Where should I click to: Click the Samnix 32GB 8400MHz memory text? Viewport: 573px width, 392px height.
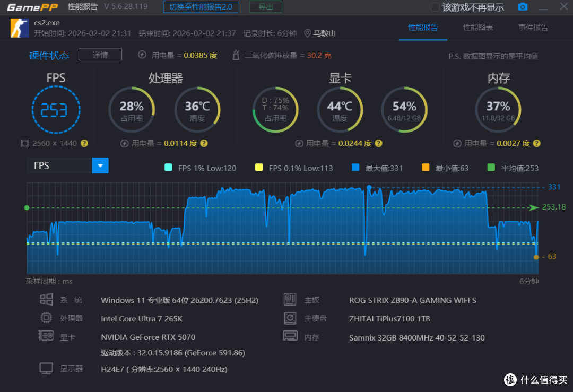click(417, 337)
